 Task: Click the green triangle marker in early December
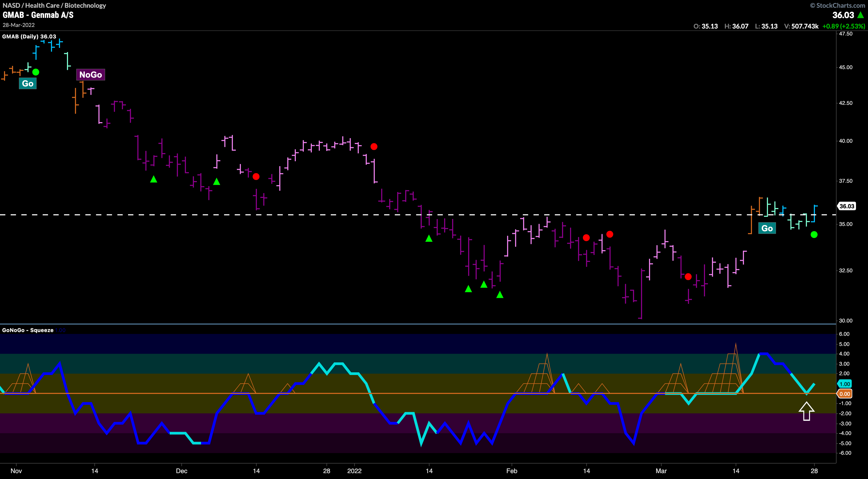[x=217, y=182]
